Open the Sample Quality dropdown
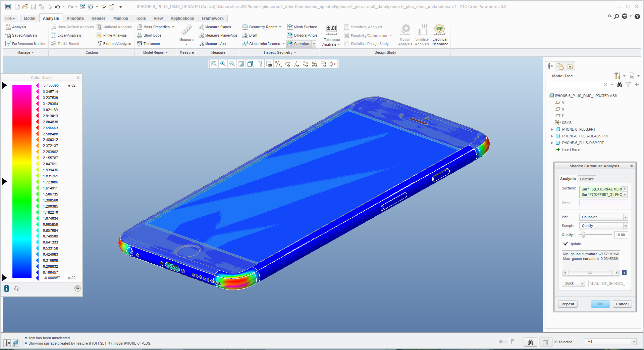The width and height of the screenshot is (644, 350). (x=626, y=226)
